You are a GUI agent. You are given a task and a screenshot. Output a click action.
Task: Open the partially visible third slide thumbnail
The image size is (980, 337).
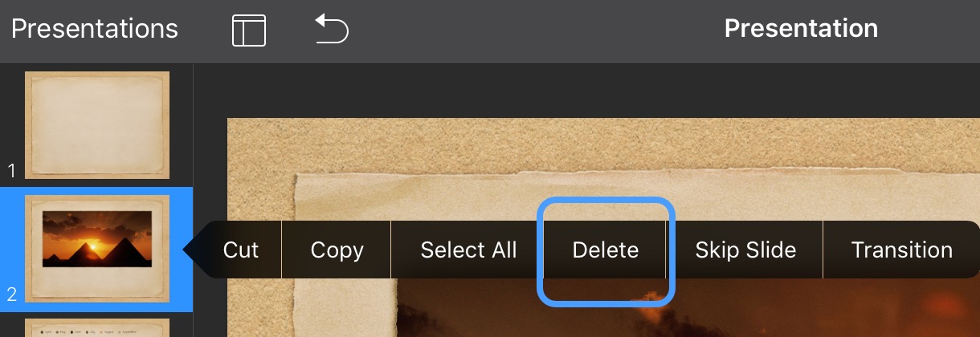(x=97, y=327)
